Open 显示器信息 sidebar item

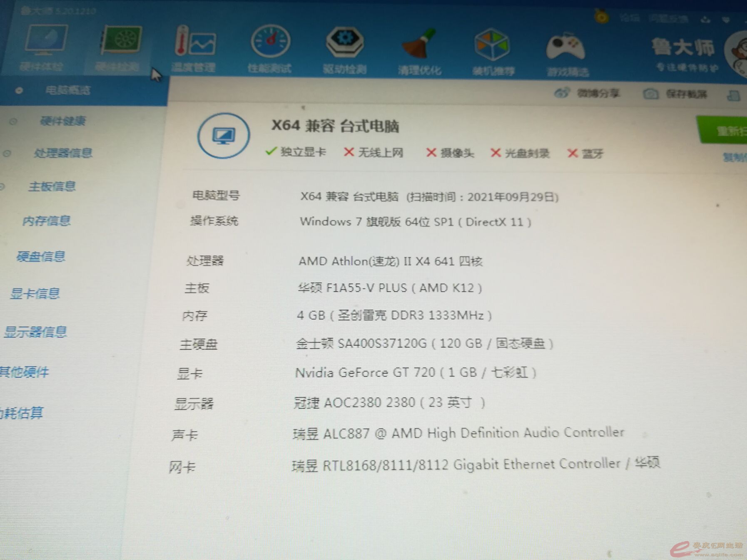pyautogui.click(x=35, y=332)
